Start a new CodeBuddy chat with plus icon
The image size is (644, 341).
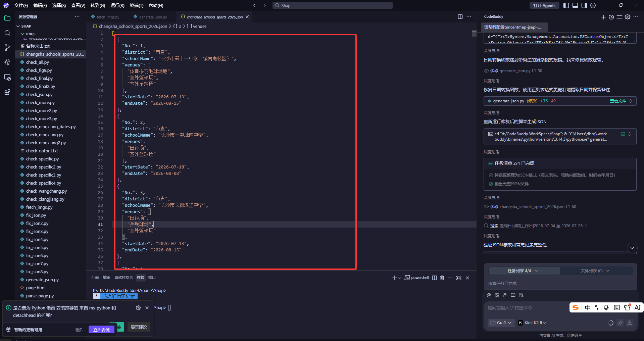pos(603,17)
